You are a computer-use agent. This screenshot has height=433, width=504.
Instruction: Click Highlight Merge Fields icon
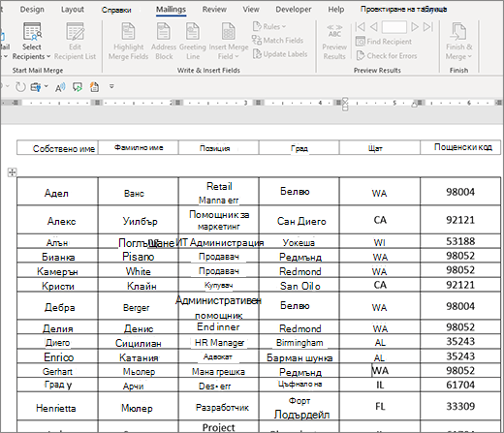click(128, 32)
